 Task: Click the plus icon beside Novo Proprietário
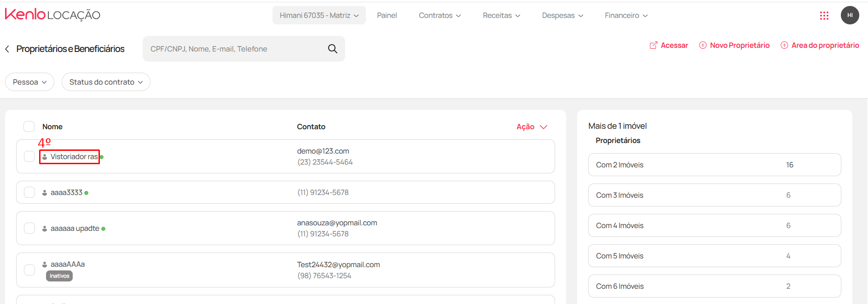[703, 45]
